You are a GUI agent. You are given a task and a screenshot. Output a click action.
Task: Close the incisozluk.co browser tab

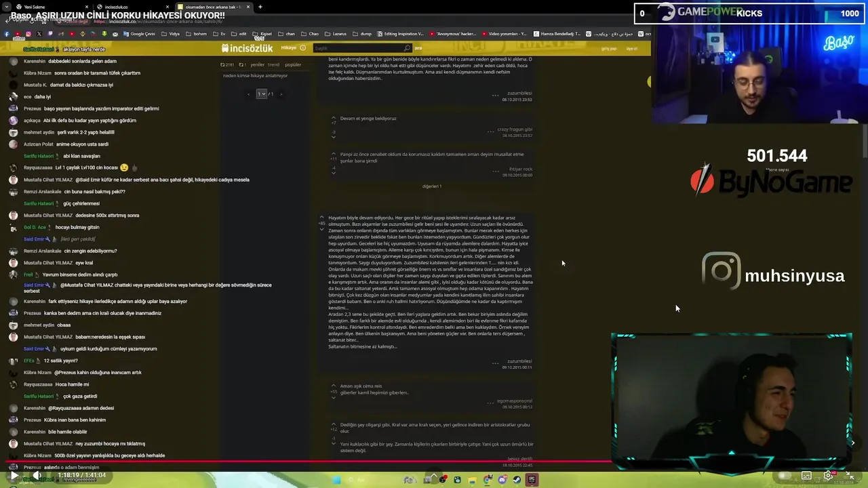coord(167,7)
